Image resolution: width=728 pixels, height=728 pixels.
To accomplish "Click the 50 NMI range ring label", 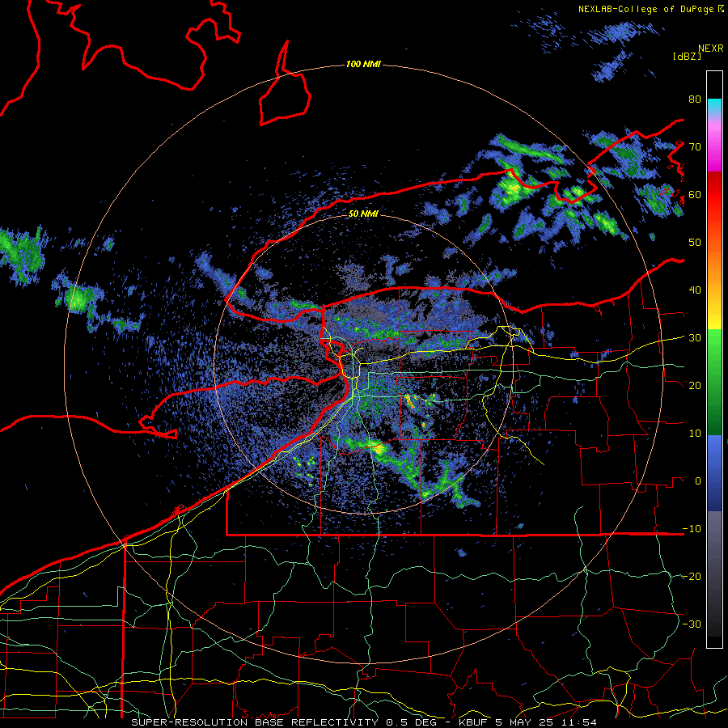I will pos(363,214).
